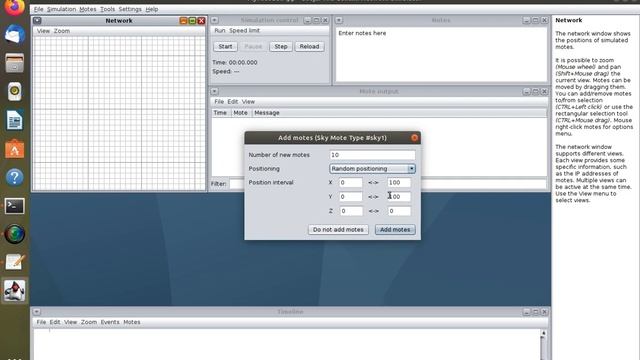Image resolution: width=640 pixels, height=360 pixels.
Task: Click the Step button
Action: coord(281,47)
